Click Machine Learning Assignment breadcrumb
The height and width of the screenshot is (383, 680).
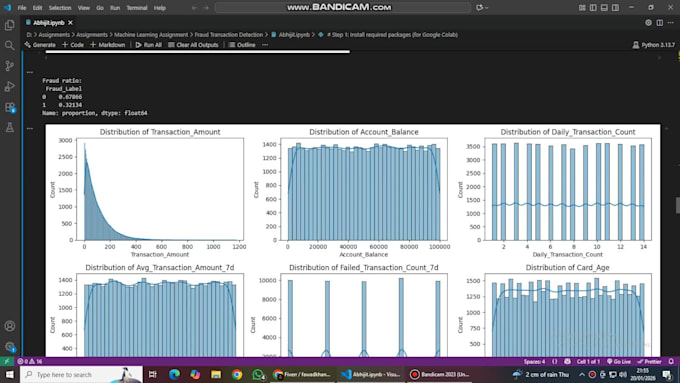coord(151,35)
